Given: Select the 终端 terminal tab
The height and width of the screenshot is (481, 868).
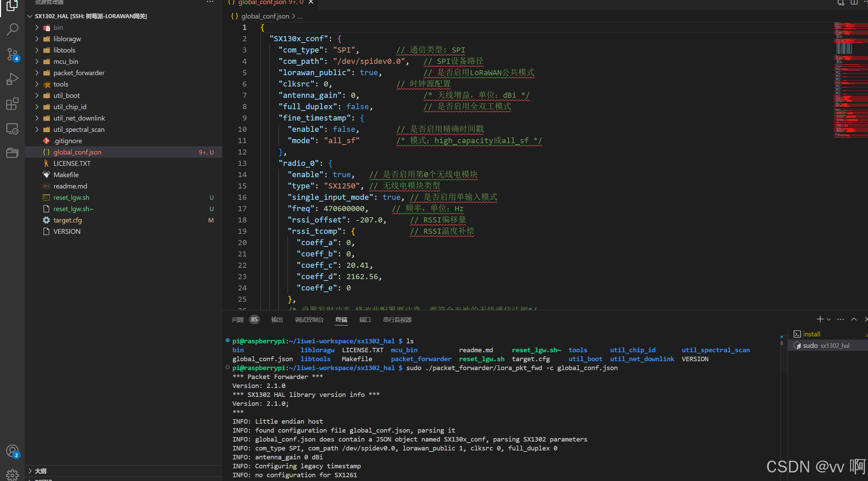Looking at the screenshot, I should point(341,320).
